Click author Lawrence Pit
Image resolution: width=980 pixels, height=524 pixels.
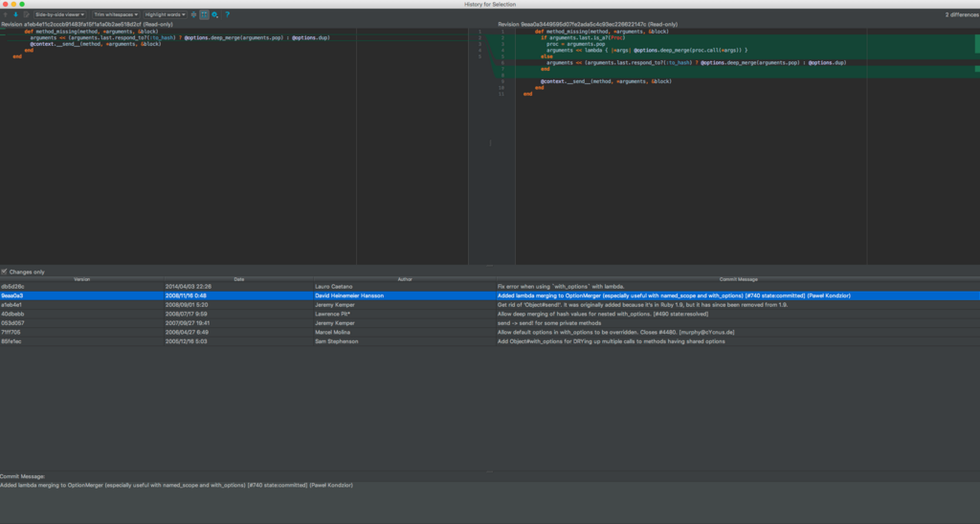pos(332,315)
